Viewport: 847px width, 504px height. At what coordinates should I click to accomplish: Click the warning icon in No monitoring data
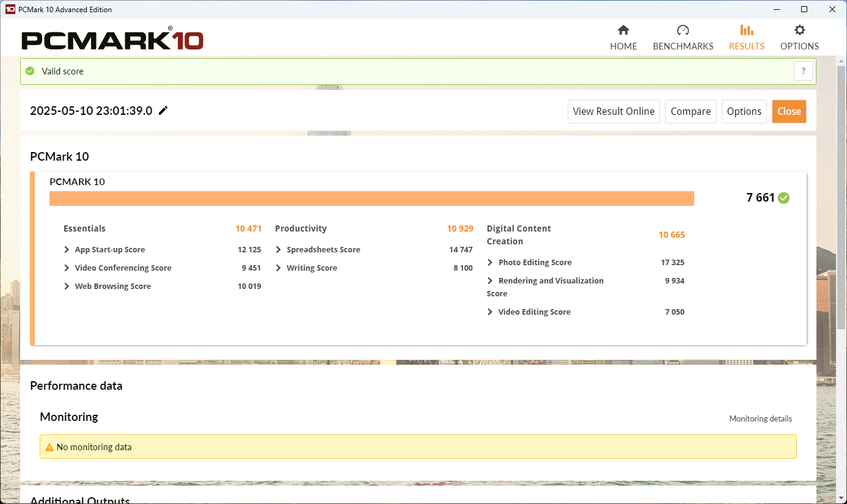click(x=50, y=447)
